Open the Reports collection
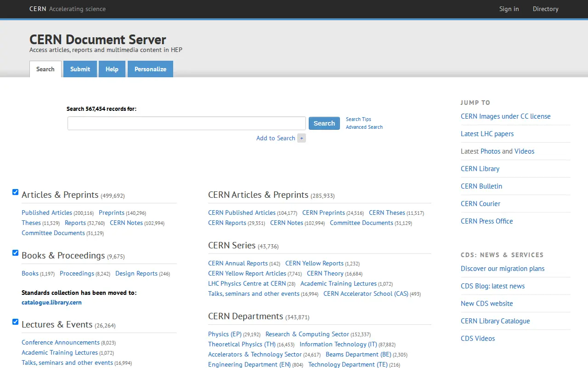The image size is (588, 368). click(75, 223)
